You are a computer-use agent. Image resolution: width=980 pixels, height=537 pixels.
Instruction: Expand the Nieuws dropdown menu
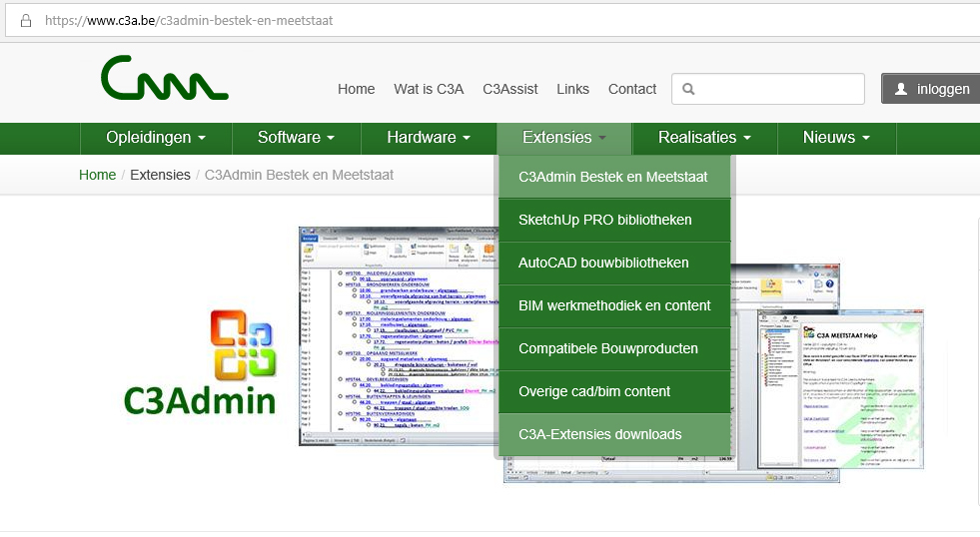tap(837, 138)
